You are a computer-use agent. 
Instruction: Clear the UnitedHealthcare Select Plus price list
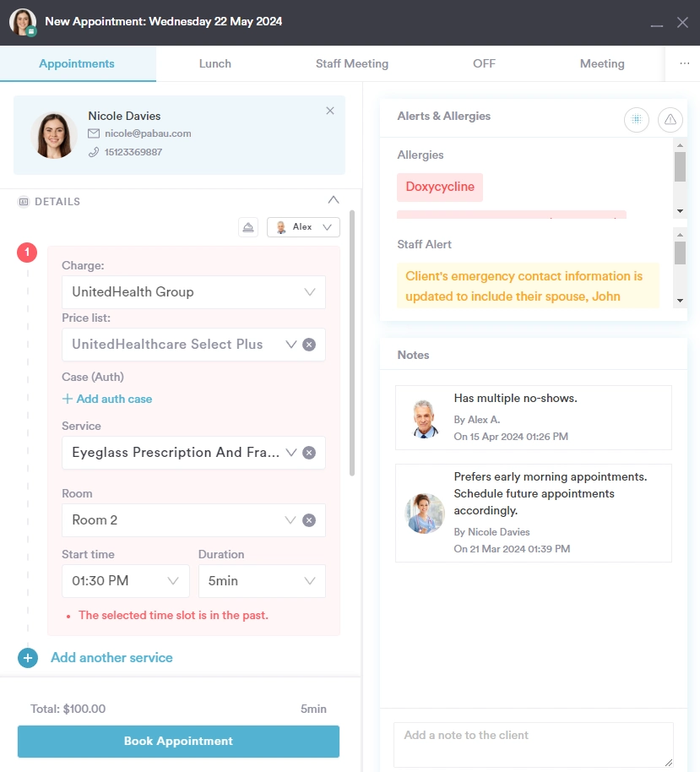pos(309,345)
